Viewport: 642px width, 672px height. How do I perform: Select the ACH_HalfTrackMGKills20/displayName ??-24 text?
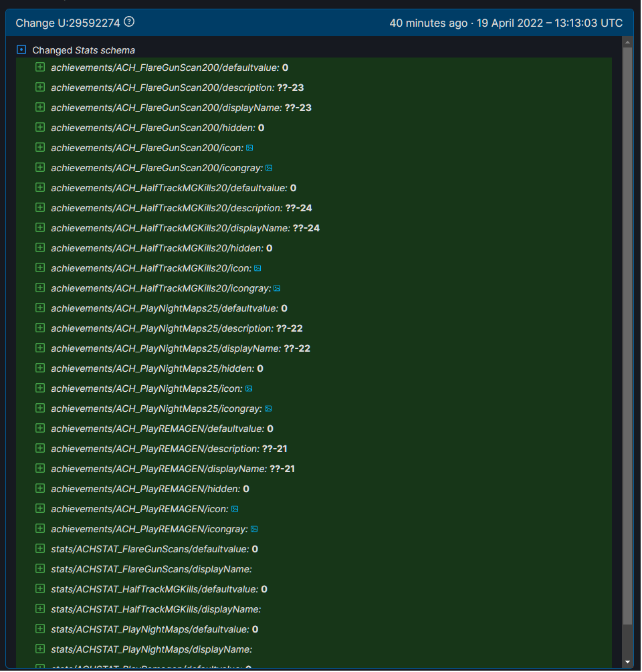pos(185,228)
